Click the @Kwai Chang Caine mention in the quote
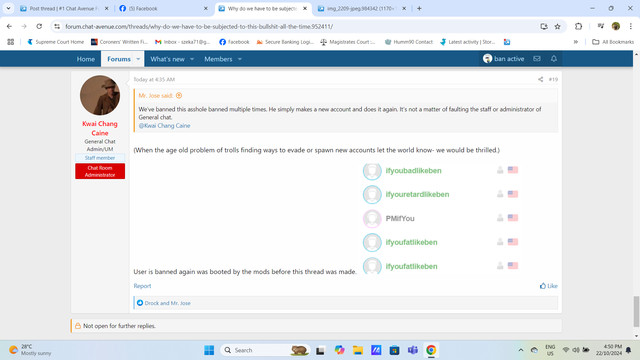This screenshot has width=640, height=360. click(164, 126)
